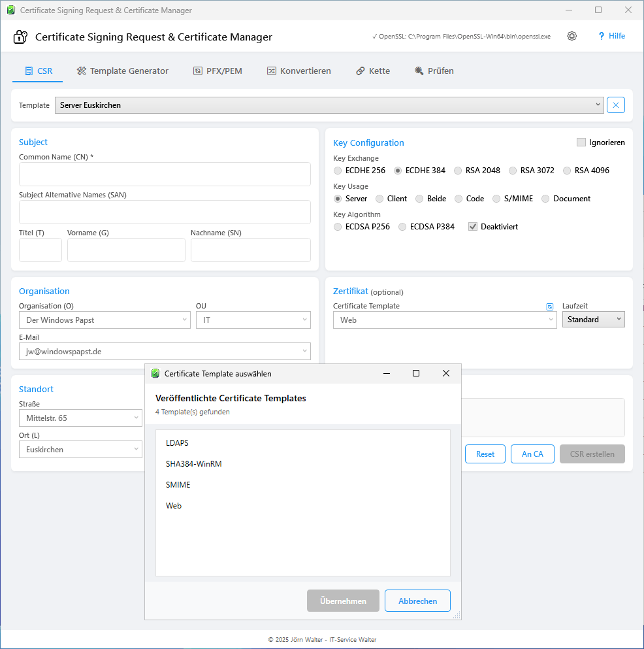Click the Prüfen magnifier icon
Screen dimensions: 644x649
click(x=417, y=71)
